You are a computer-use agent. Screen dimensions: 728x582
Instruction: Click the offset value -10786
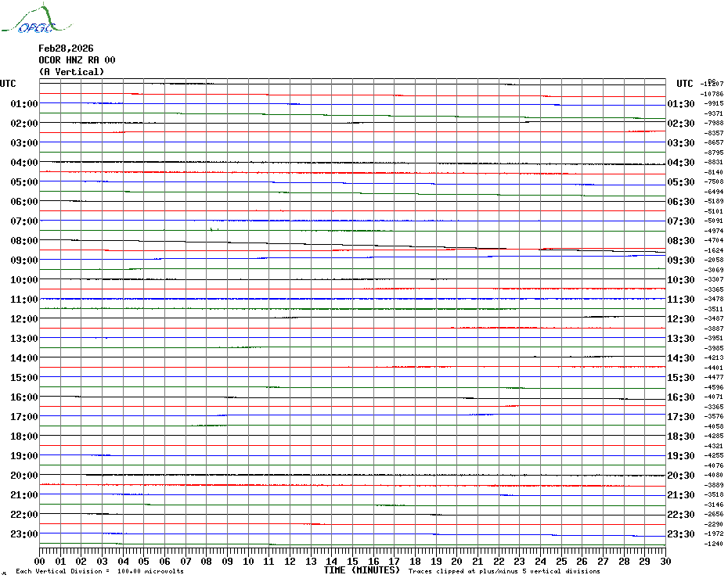click(x=712, y=94)
